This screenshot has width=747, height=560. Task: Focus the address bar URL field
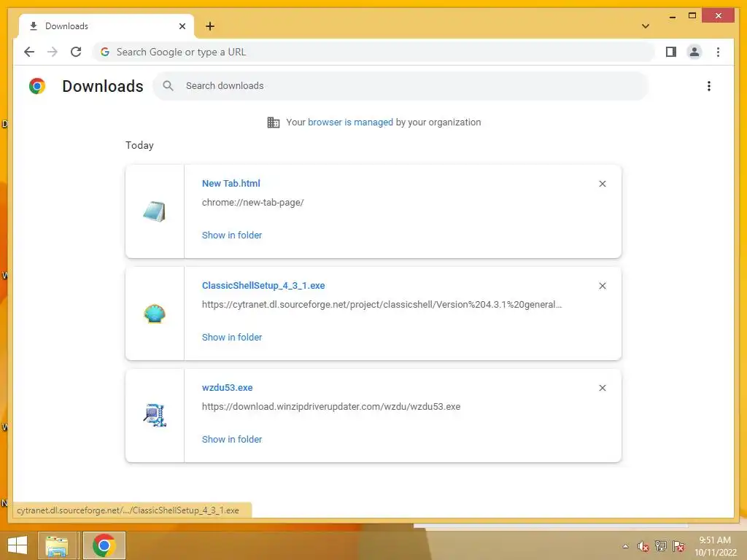pos(373,52)
